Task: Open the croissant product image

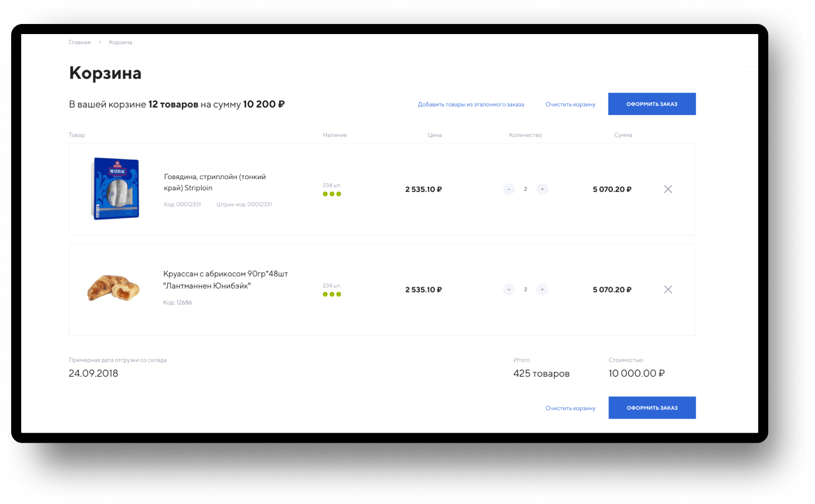Action: coord(113,287)
